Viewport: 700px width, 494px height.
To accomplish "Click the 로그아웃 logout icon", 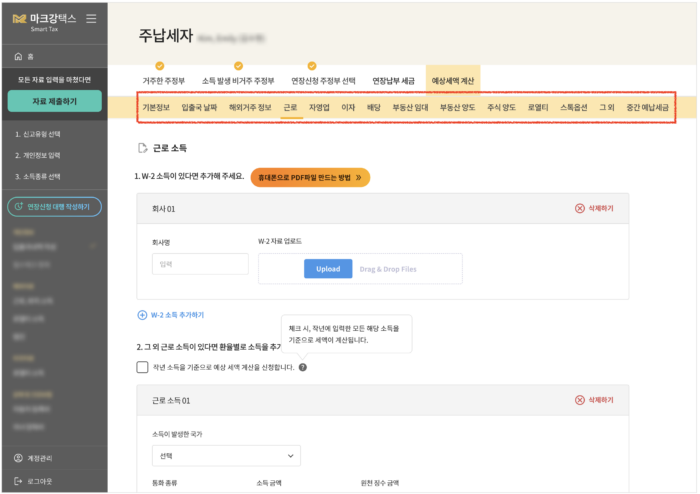I will tap(18, 481).
